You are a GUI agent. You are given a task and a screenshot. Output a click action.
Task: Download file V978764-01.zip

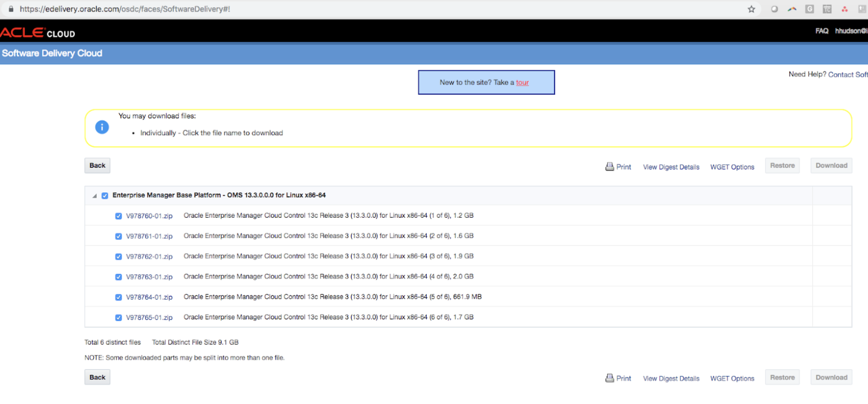149,297
